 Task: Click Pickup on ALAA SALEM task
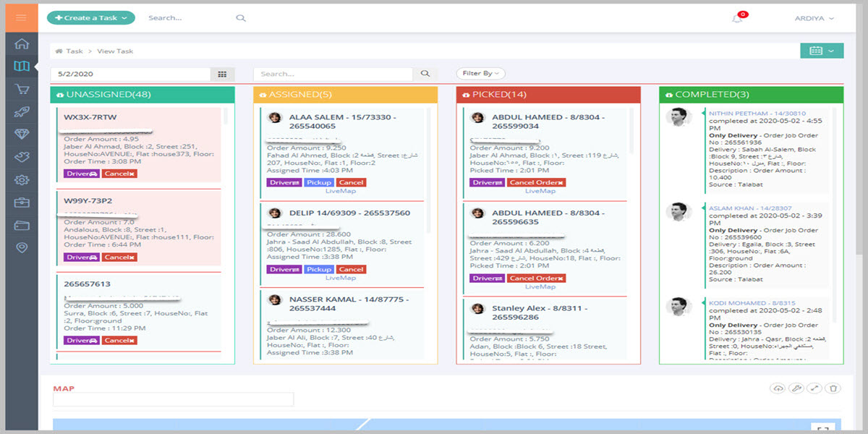(319, 182)
